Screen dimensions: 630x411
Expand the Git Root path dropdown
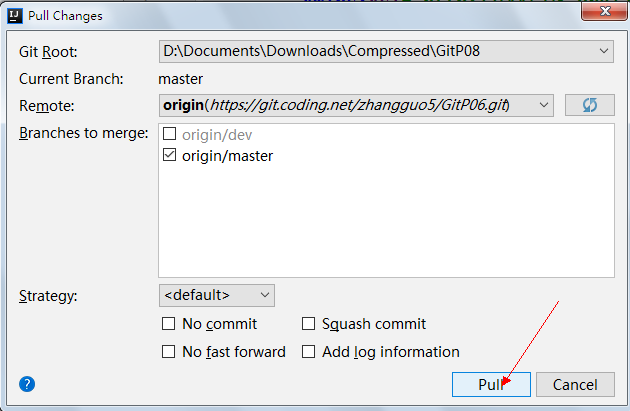click(x=386, y=51)
